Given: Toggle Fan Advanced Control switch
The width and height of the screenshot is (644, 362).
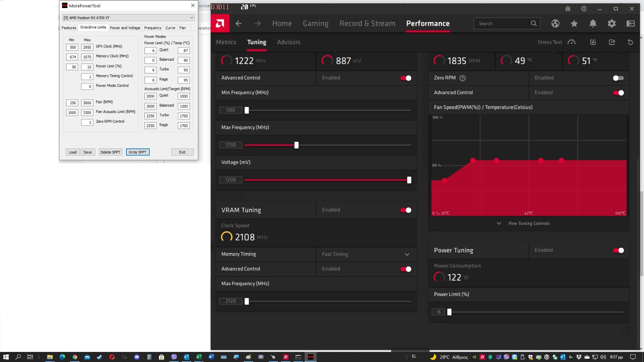Looking at the screenshot, I should coord(618,93).
